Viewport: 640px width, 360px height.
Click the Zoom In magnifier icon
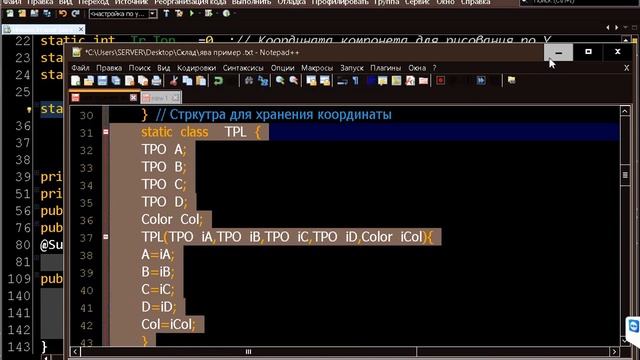280,81
